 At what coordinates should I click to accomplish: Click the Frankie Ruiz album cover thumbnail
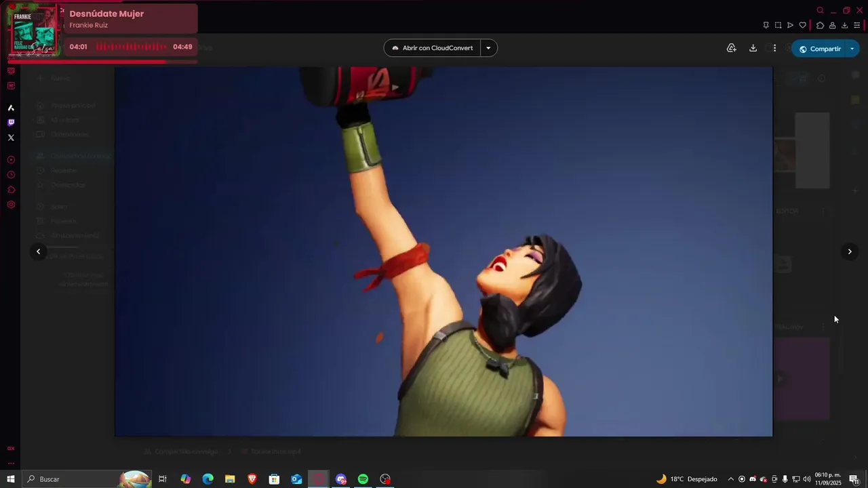point(34,31)
